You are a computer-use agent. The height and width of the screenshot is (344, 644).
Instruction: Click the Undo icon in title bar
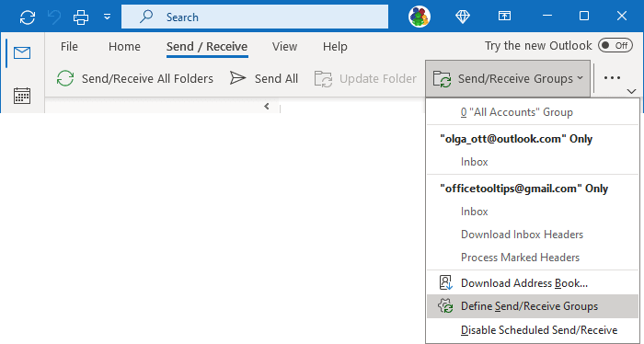[54, 17]
